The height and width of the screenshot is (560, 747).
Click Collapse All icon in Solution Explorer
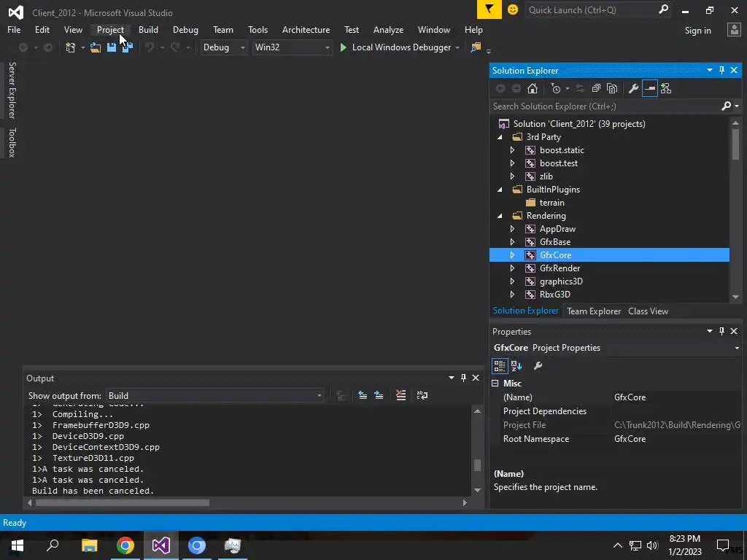point(596,88)
